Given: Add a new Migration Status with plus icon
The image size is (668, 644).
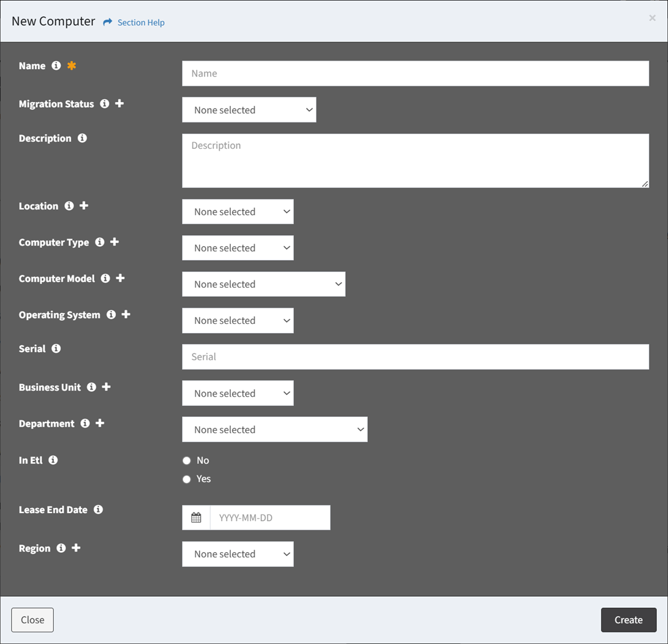Looking at the screenshot, I should 119,103.
